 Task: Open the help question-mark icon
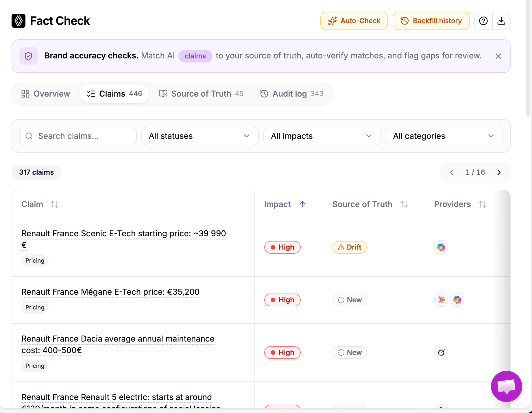click(483, 21)
